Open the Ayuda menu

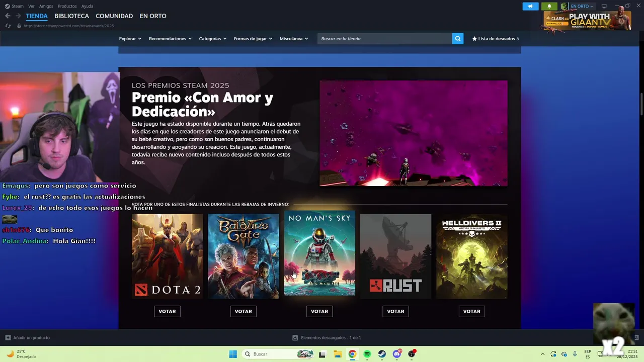tap(87, 6)
